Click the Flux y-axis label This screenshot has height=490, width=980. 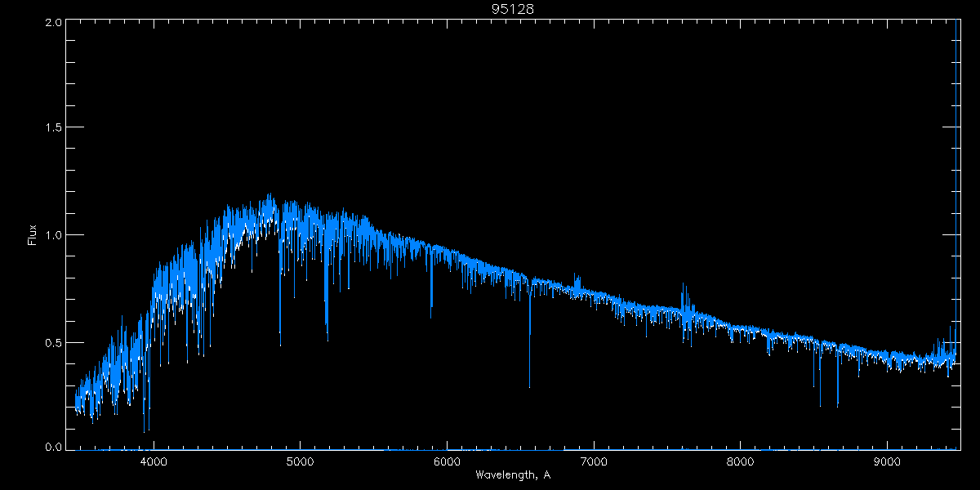click(x=32, y=235)
